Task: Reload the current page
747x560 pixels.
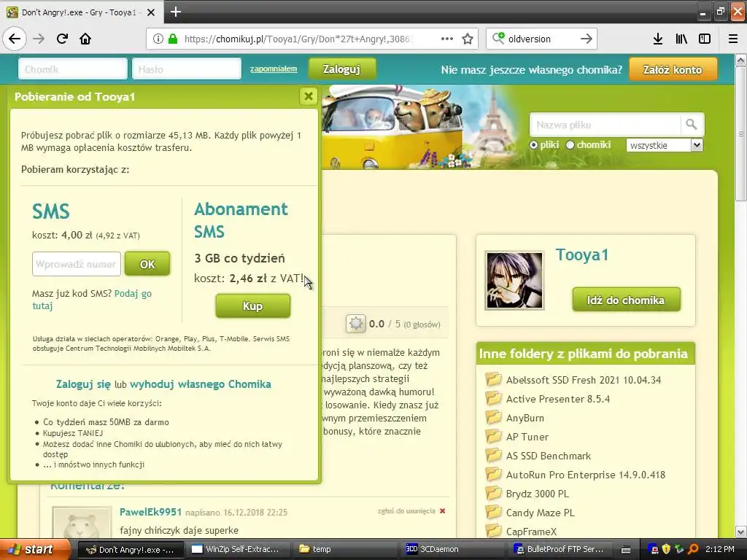Action: [x=62, y=39]
